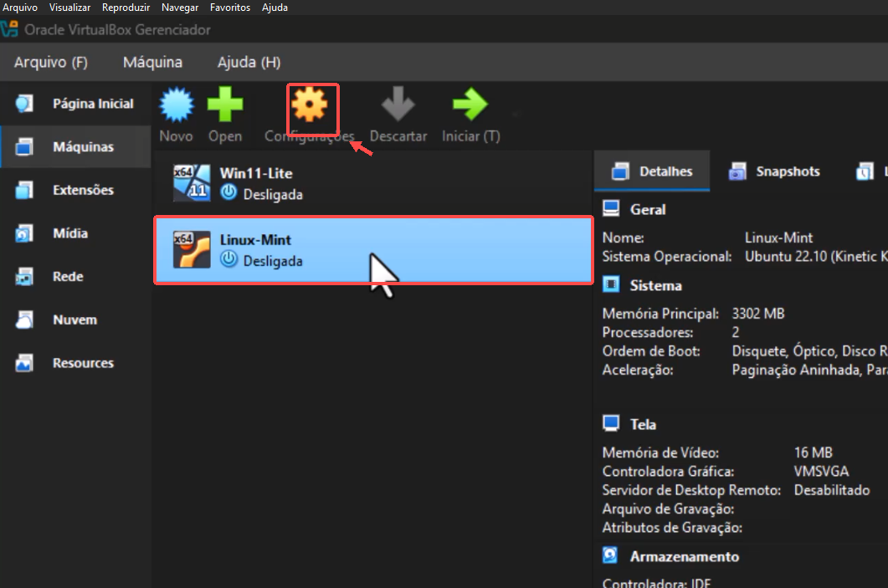
Task: Click the Sistema chip icon
Action: 611,284
